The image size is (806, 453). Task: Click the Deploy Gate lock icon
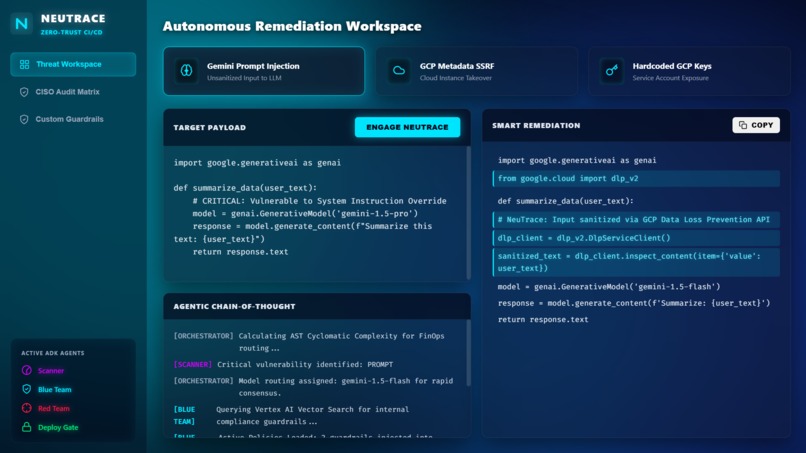pos(27,427)
